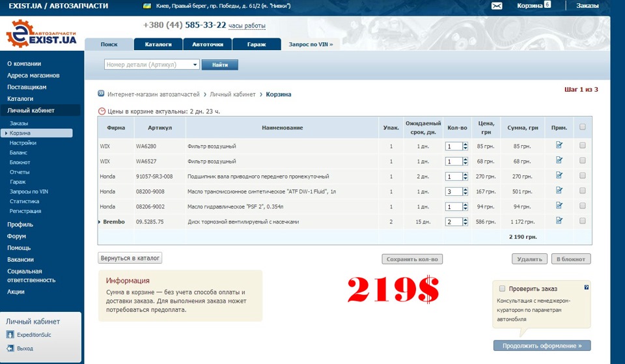This screenshot has width=625, height=364.
Task: Switch to the Автоточки tab
Action: (x=207, y=44)
